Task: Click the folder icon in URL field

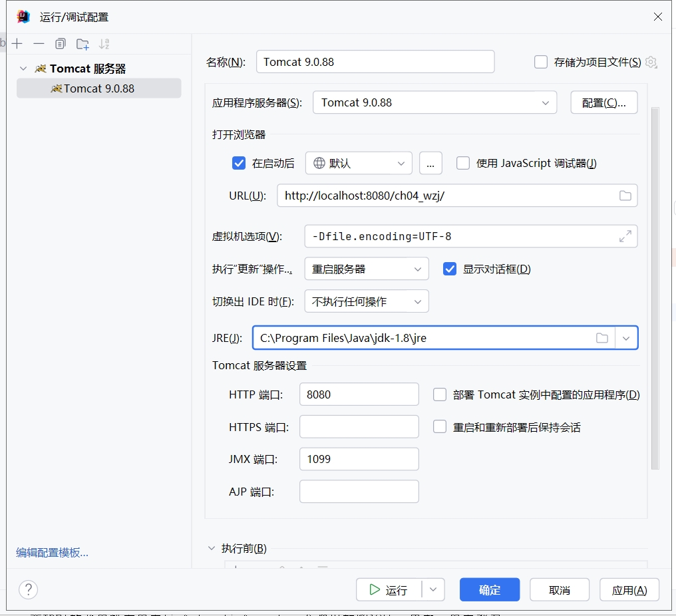Action: pos(625,196)
